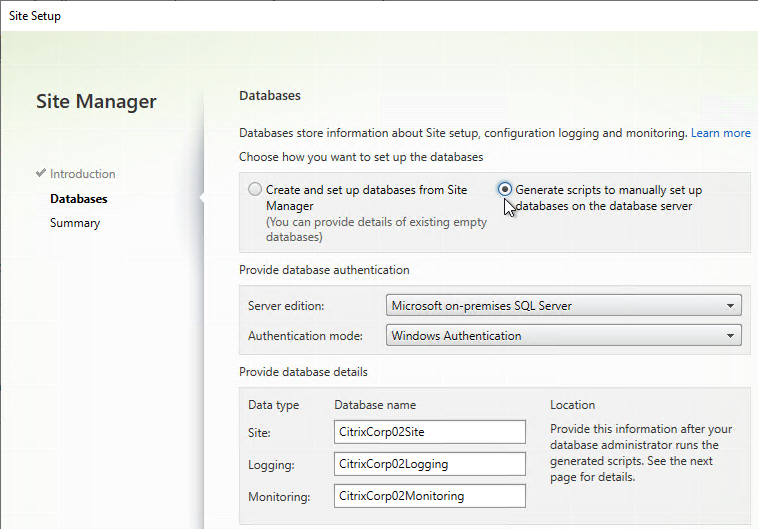Click the Location information text
This screenshot has height=529, width=758.
tap(641, 452)
